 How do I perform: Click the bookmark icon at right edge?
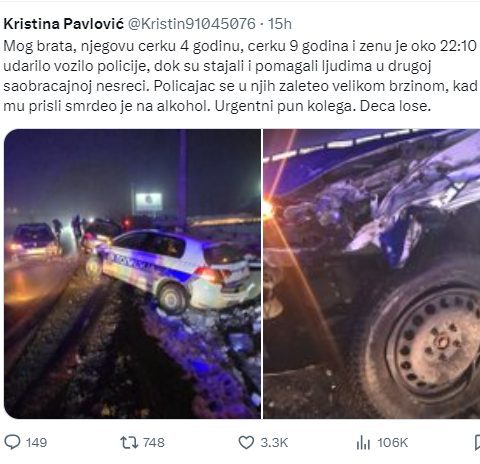pos(477,443)
